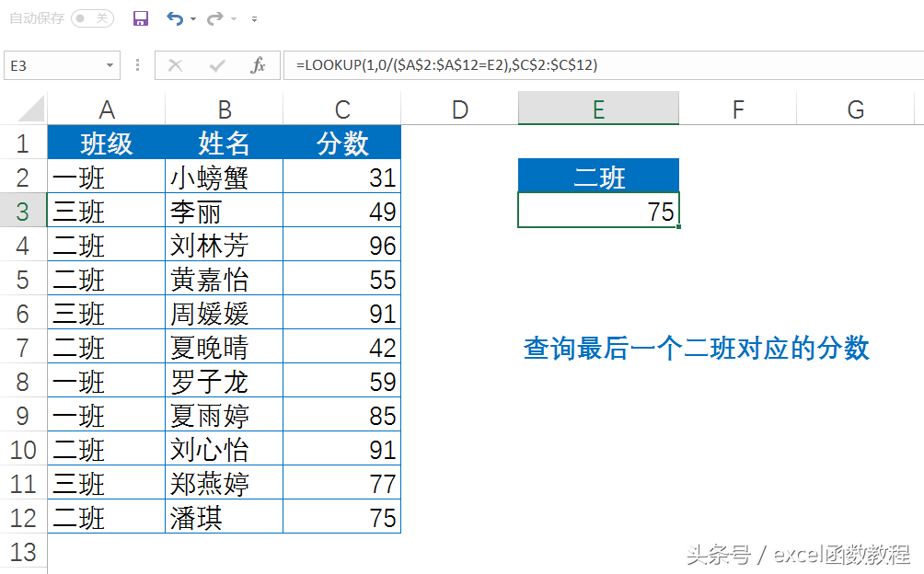Viewport: 924px width, 574px height.
Task: Select the cell with 刘林芳
Action: coord(225,245)
